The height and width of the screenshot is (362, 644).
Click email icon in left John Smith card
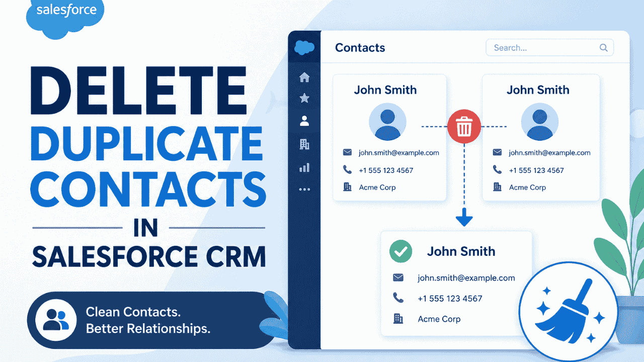[x=347, y=152]
